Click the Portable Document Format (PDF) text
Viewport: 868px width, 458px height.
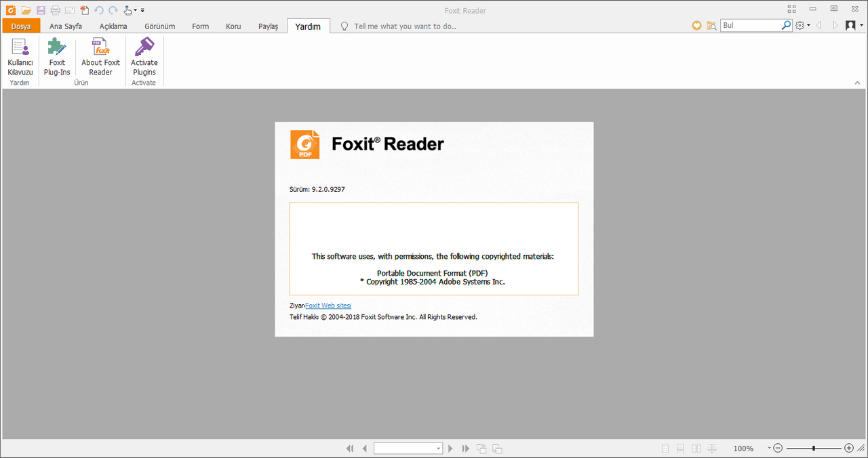pos(432,273)
